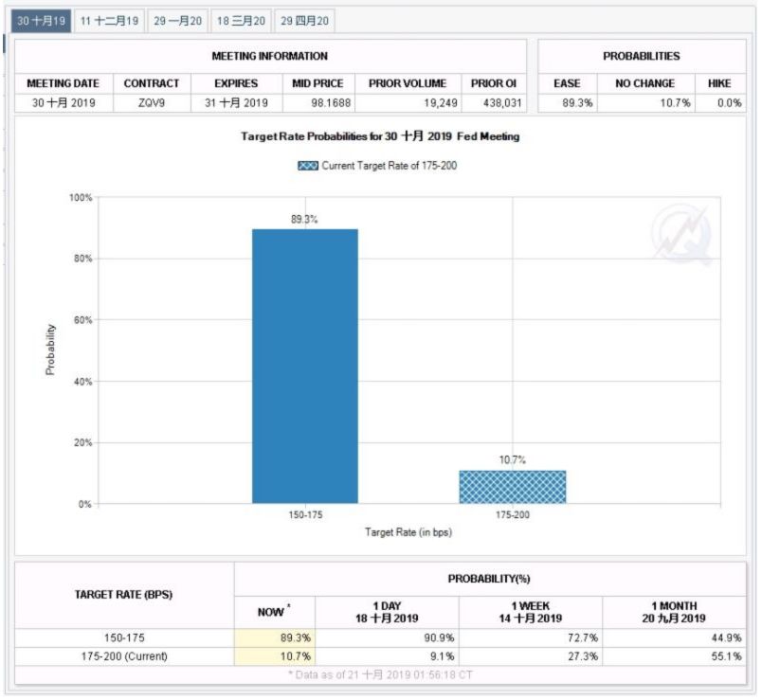
Task: Click the PRIOR OI column header
Action: click(494, 83)
